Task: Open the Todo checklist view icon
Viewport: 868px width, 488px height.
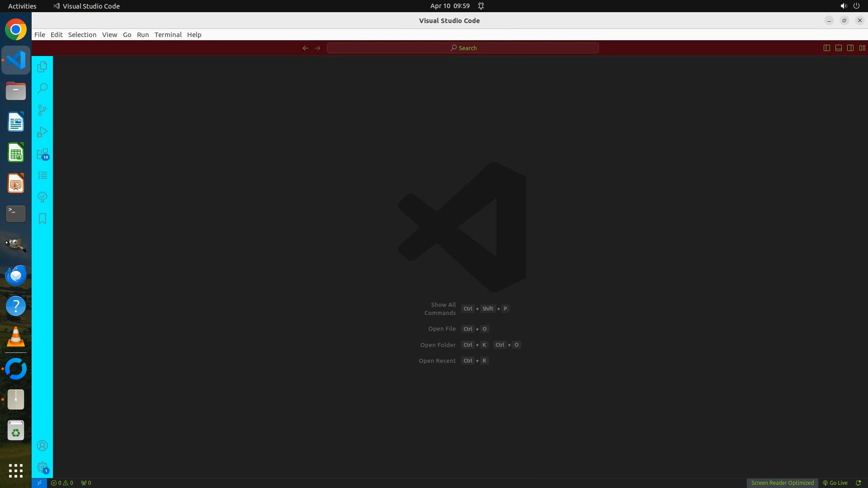Action: [x=42, y=175]
